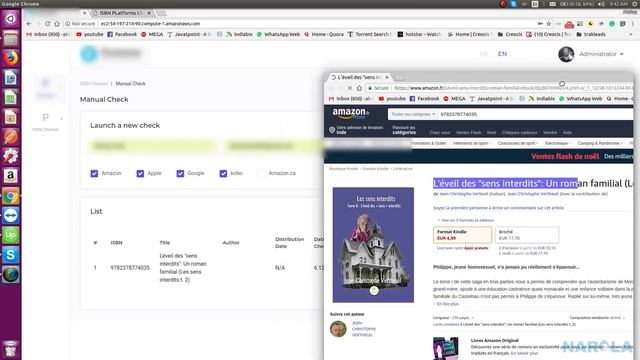
Task: Reload the ISBN Platforms page
Action: pos(48,24)
